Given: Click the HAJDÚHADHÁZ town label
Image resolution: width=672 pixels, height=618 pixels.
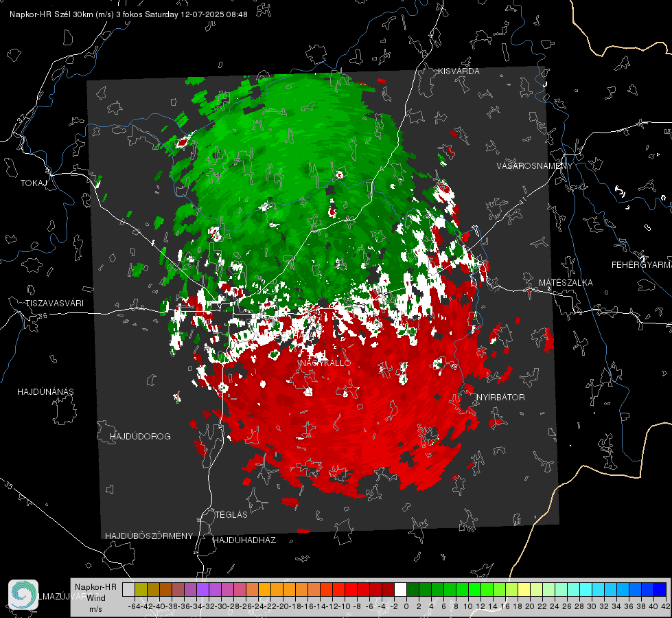Looking at the screenshot, I should 244,540.
